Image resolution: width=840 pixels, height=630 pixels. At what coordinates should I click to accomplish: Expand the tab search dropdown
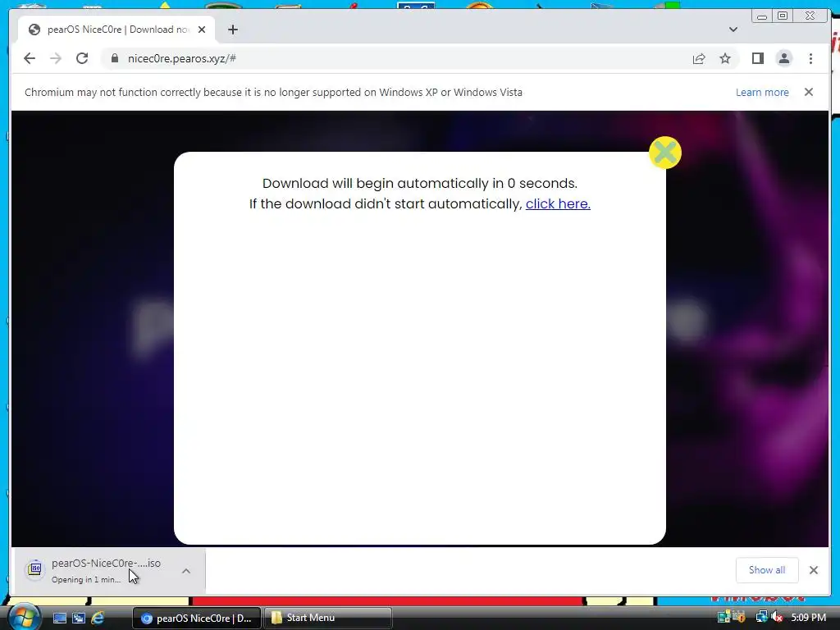(x=733, y=30)
